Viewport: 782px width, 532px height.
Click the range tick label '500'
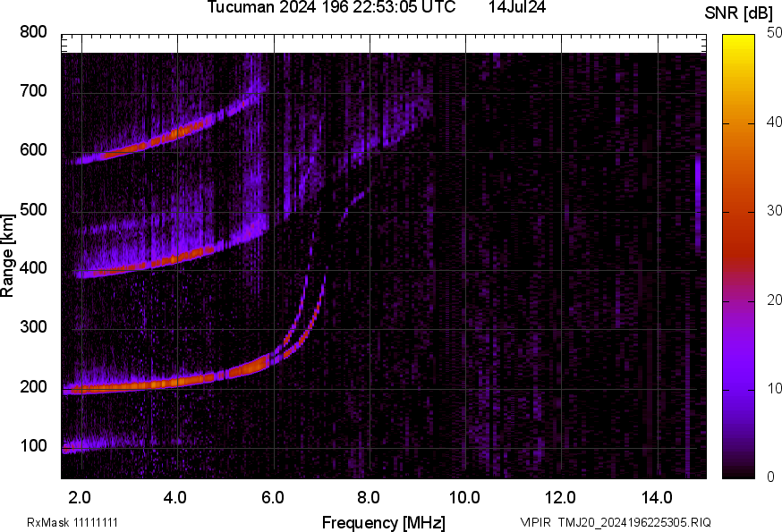33,209
